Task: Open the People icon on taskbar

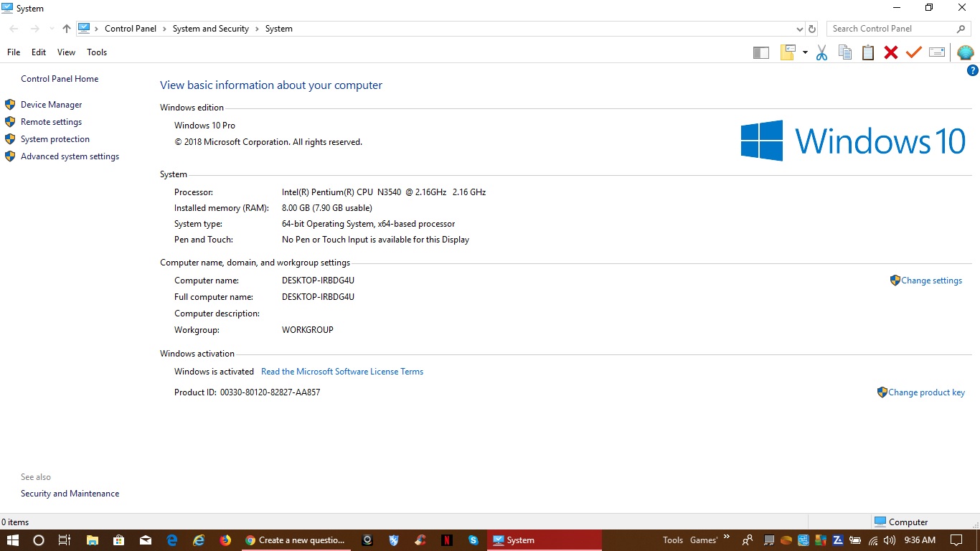Action: tap(748, 540)
